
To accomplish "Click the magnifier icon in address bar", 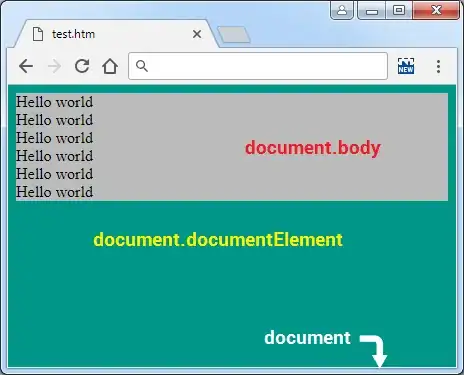I will [142, 66].
